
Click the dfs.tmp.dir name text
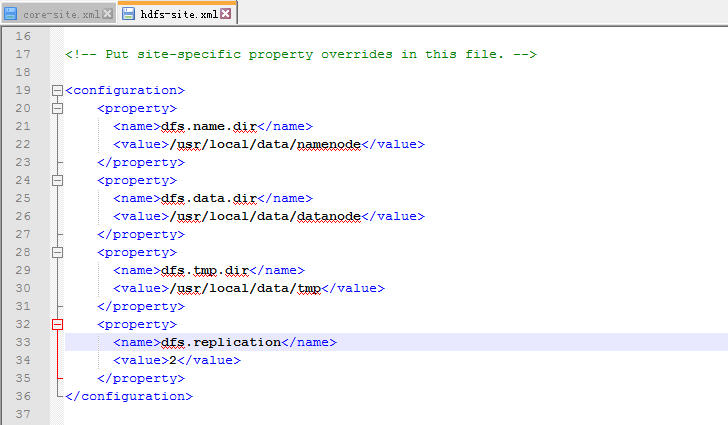(205, 270)
